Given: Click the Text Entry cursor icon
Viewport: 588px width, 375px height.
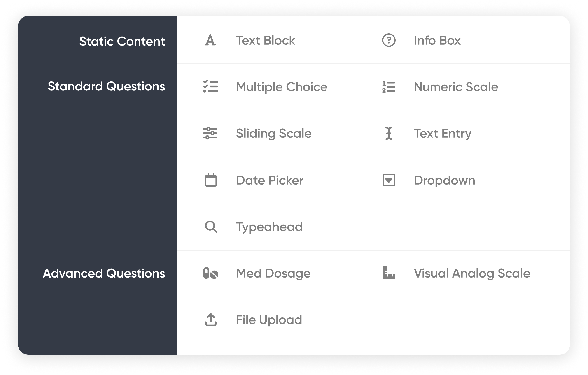Looking at the screenshot, I should [x=388, y=133].
